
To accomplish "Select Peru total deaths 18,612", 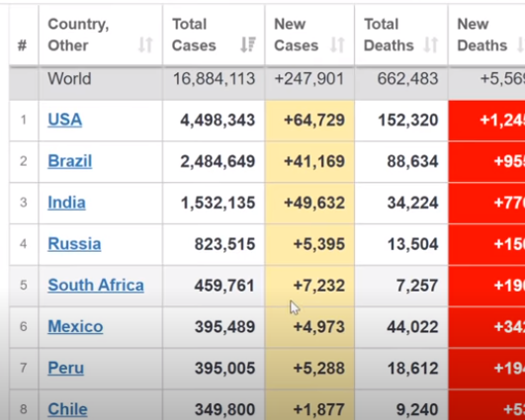I will tap(412, 368).
